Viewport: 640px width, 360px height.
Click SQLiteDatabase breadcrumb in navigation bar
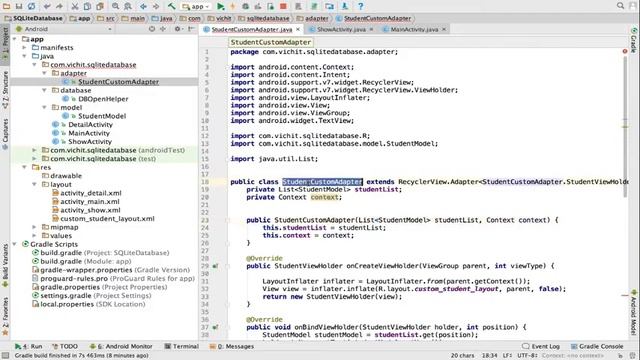(x=33, y=18)
